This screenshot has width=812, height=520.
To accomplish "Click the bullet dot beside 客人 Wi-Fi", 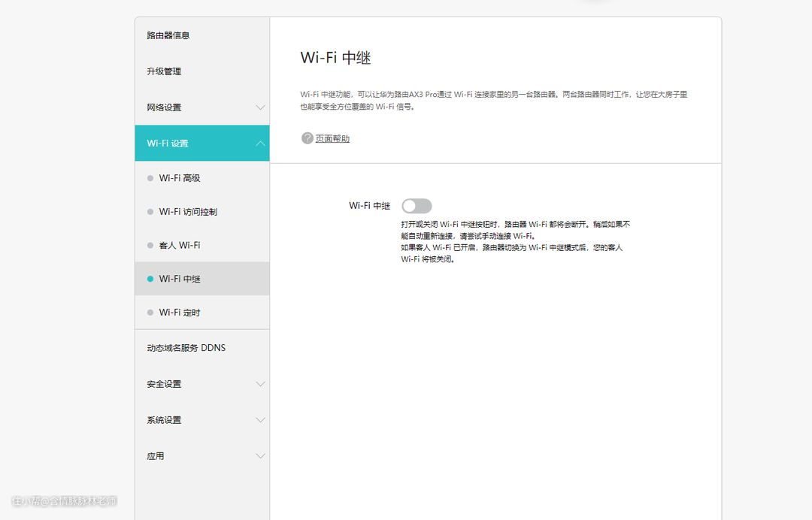I will (x=150, y=246).
